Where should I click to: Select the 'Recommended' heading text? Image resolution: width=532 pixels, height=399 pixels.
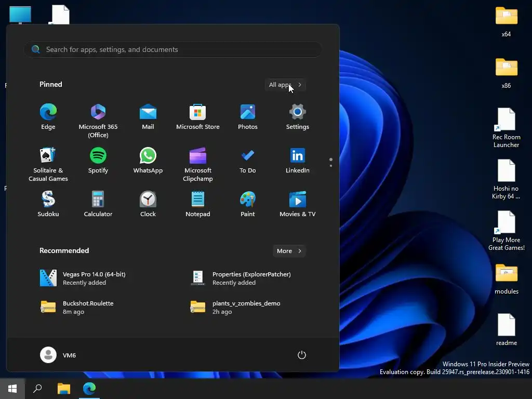64,251
